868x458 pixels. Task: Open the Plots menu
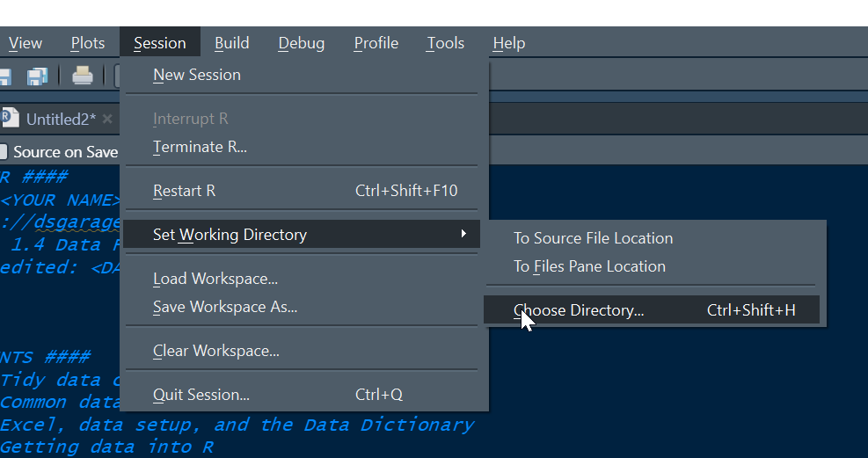pos(87,43)
